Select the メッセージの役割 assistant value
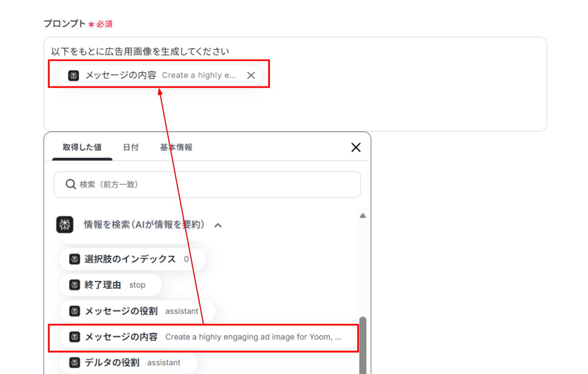The width and height of the screenshot is (588, 374). (x=137, y=311)
